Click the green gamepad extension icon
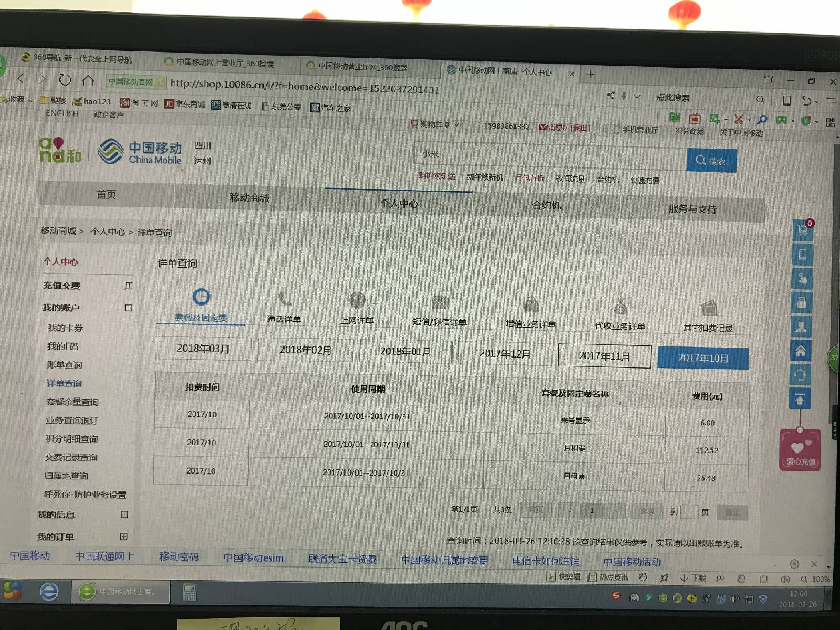The width and height of the screenshot is (840, 630). (x=782, y=121)
